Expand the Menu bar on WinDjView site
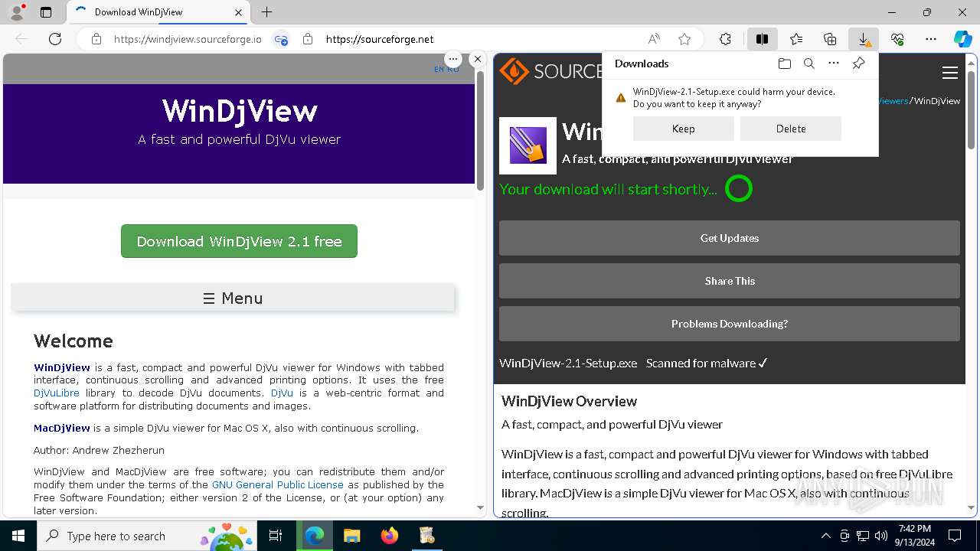 [233, 298]
